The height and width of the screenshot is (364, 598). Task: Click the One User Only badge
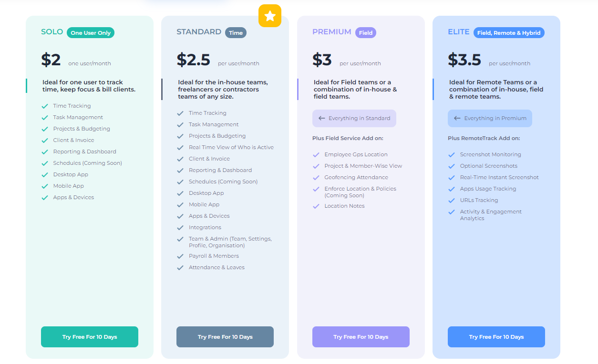tap(91, 33)
